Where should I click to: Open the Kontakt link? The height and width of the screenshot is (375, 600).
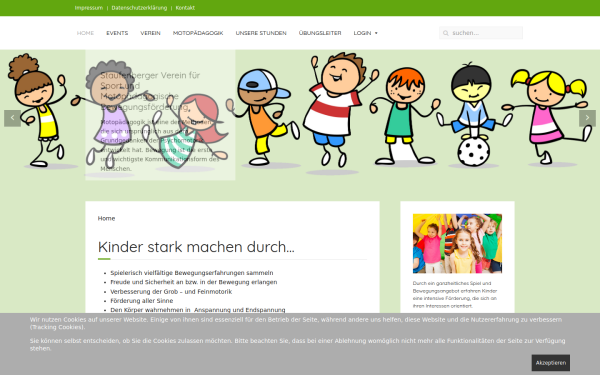(185, 8)
